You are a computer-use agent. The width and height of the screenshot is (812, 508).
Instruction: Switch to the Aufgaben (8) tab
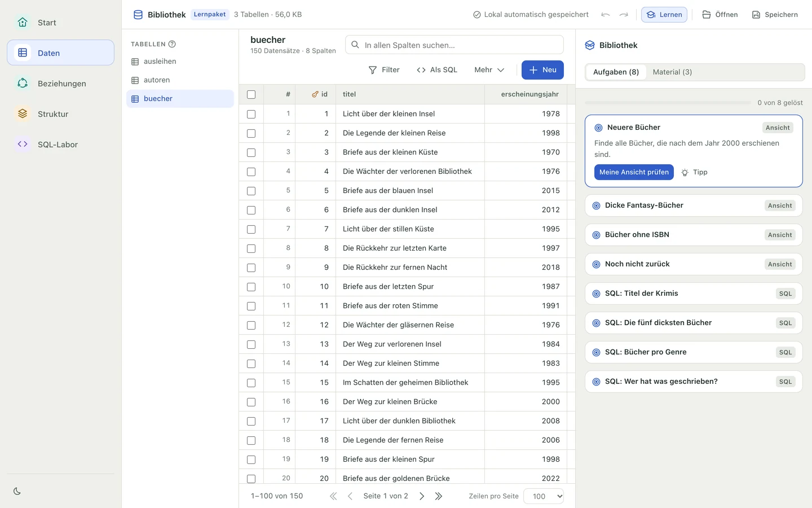pos(616,72)
